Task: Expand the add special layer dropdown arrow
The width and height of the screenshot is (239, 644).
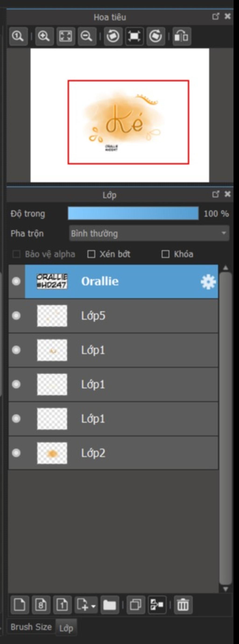Action: point(94,606)
